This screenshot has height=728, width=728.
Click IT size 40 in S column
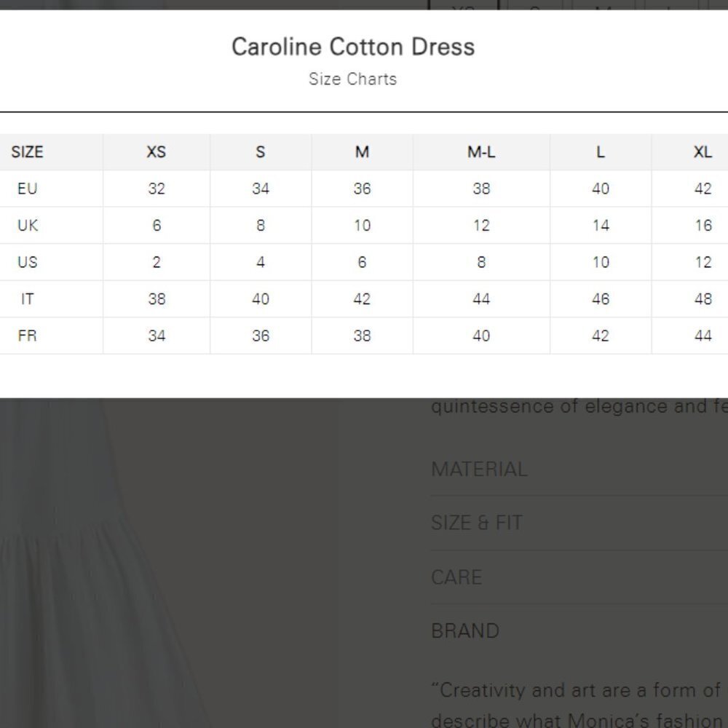pos(261,298)
